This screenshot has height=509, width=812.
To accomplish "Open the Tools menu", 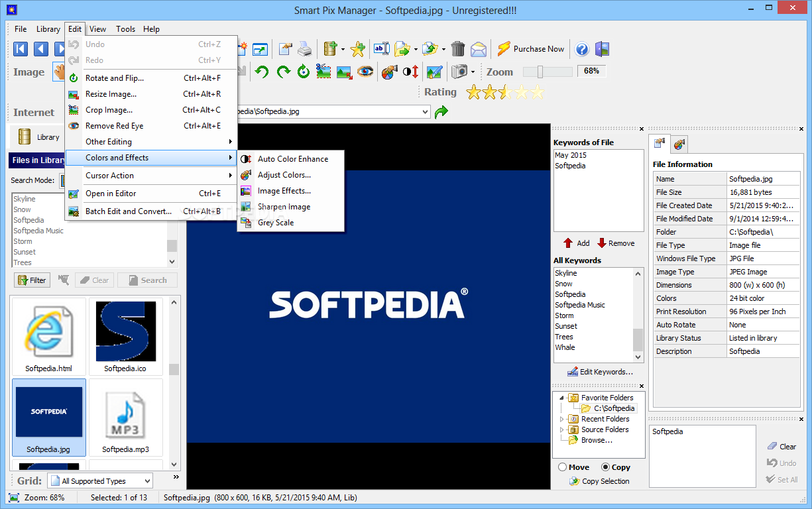I will coord(125,29).
